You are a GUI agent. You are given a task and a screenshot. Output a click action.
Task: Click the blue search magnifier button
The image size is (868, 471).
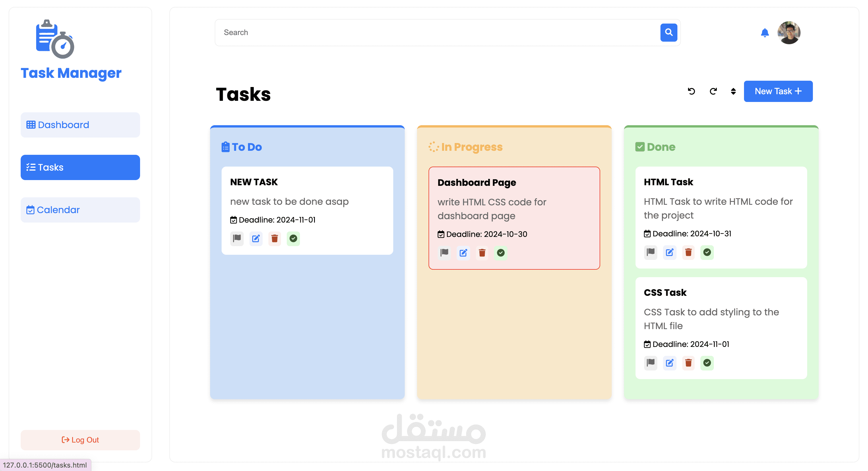tap(669, 32)
